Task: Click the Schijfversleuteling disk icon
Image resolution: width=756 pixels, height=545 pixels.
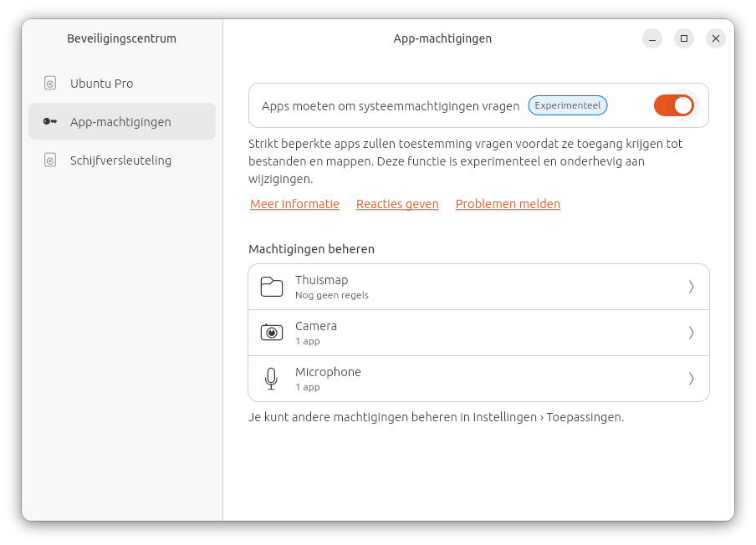Action: (x=50, y=160)
